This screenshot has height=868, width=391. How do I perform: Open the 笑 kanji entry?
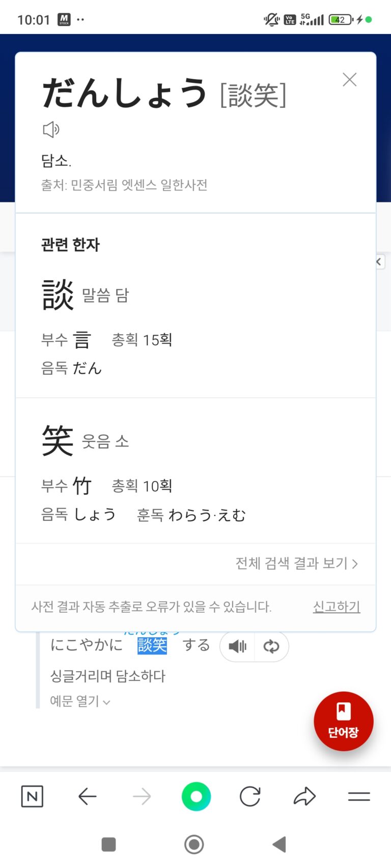58,441
